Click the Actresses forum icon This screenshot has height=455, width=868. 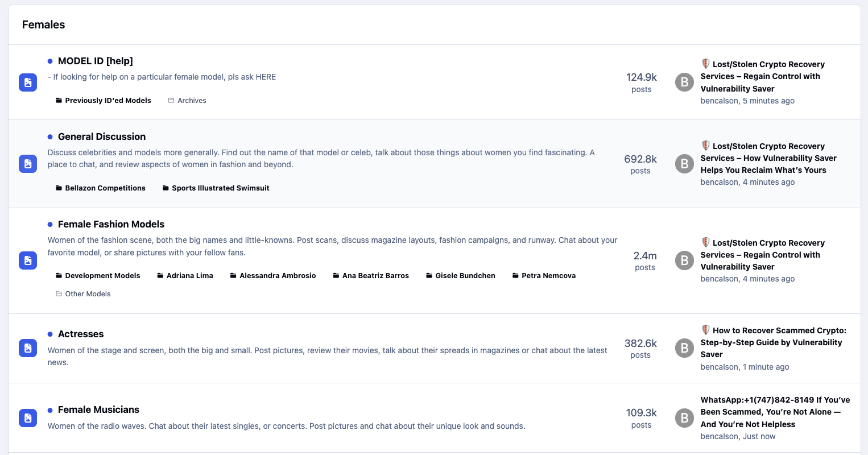coord(28,348)
